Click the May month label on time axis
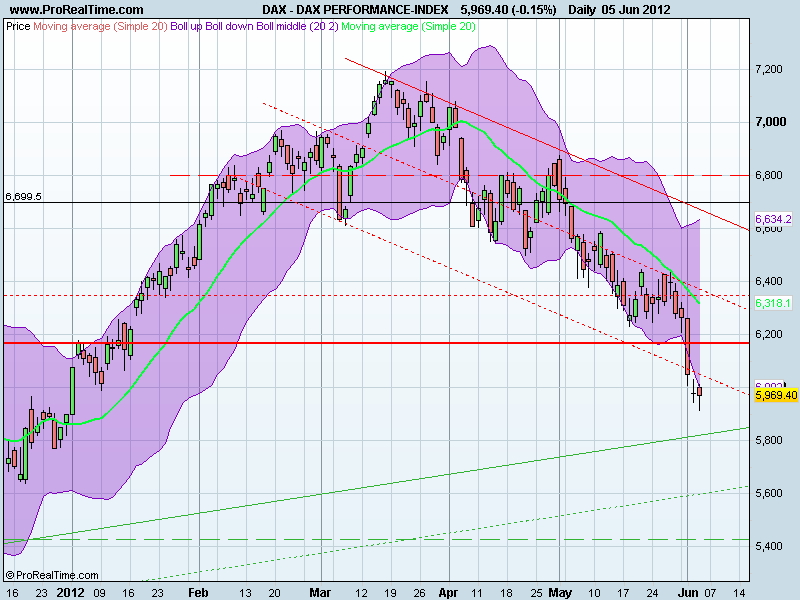Viewport: 800px width, 600px height. 560,593
